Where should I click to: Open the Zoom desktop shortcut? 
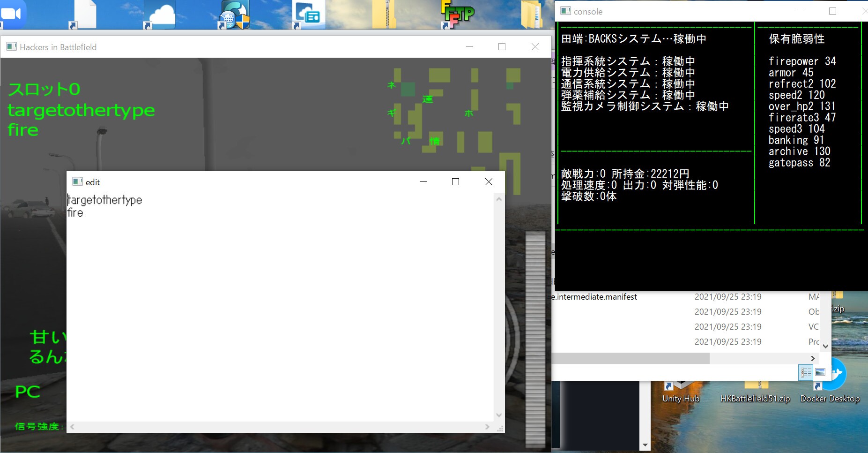pos(12,14)
